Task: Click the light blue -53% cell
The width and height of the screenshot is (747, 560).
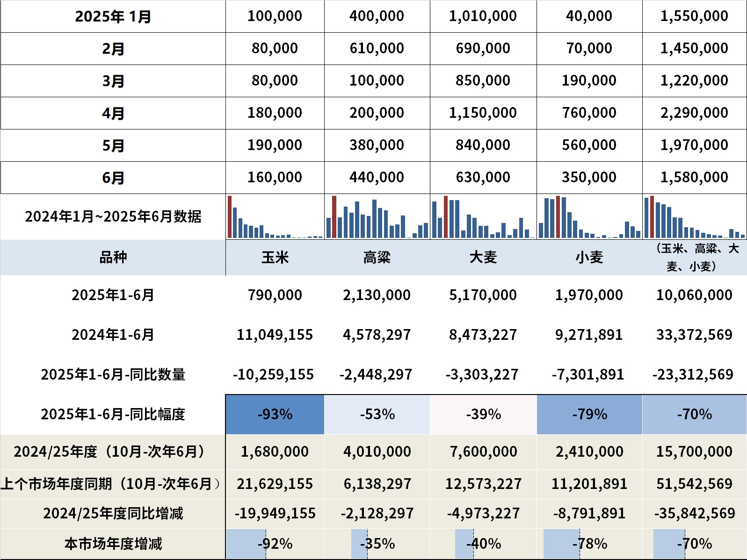Action: [377, 415]
